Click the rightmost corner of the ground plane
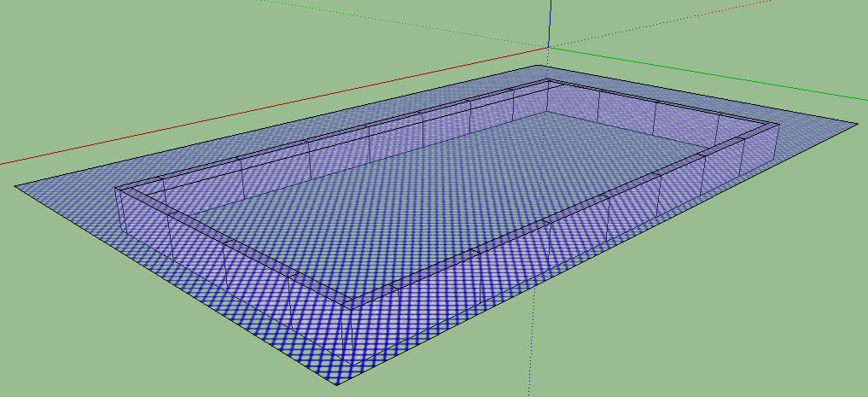The height and width of the screenshot is (397, 868). click(857, 125)
